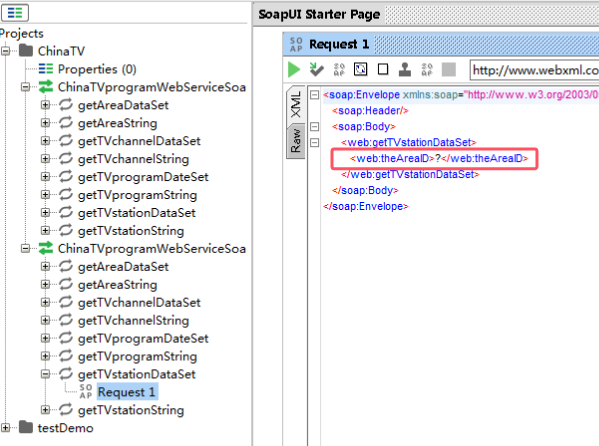Switch to the XML vertical tab
This screenshot has width=599, height=446.
(296, 104)
